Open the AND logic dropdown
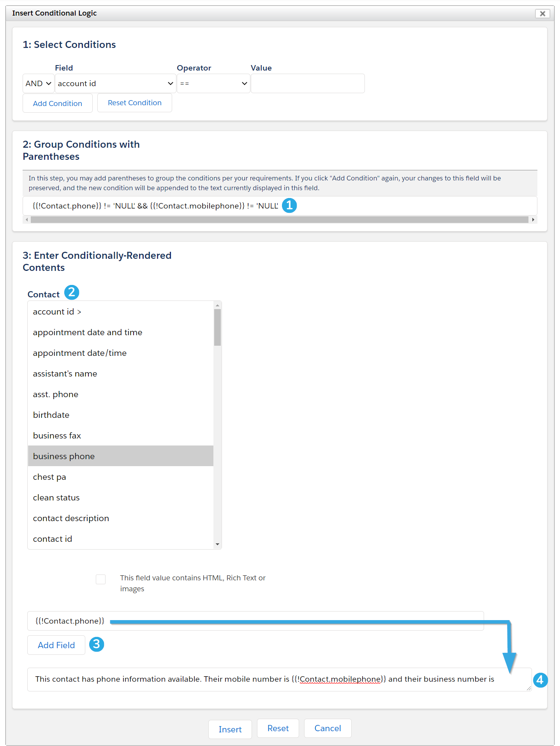The width and height of the screenshot is (560, 746). [x=39, y=83]
